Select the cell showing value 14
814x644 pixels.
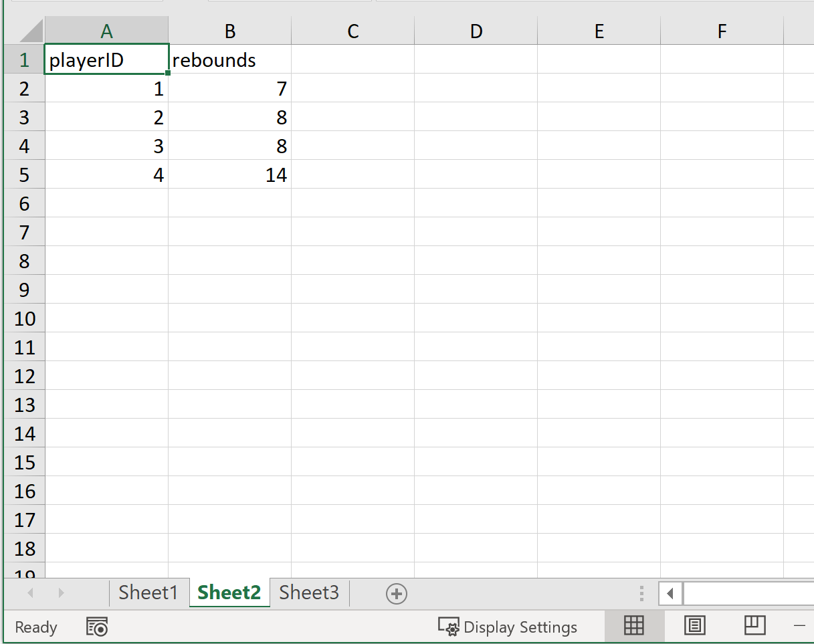229,175
